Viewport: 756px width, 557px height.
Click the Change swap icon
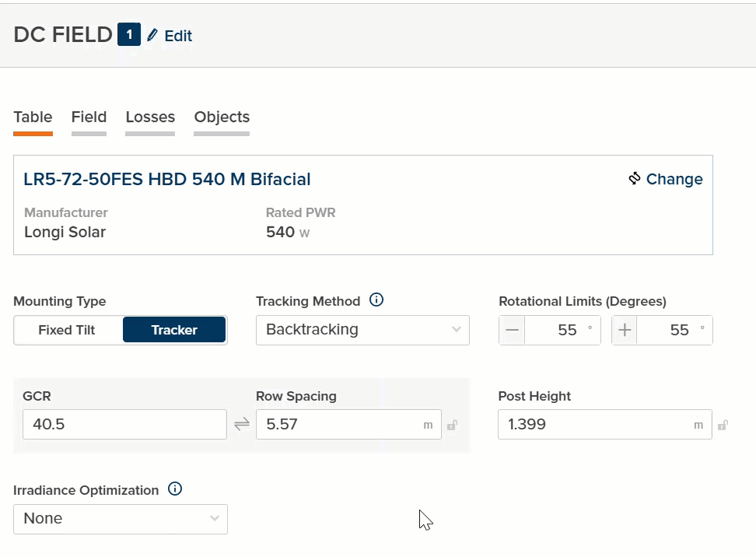[635, 179]
